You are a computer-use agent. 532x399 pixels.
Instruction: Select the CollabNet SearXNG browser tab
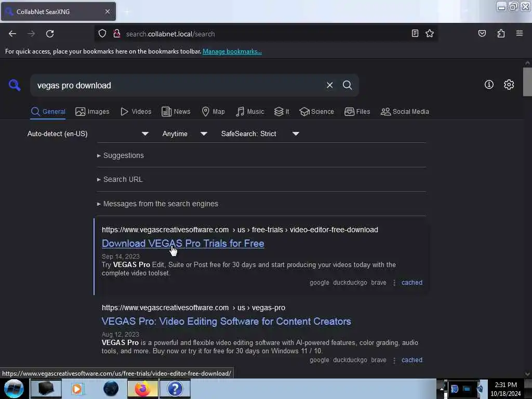click(x=58, y=11)
